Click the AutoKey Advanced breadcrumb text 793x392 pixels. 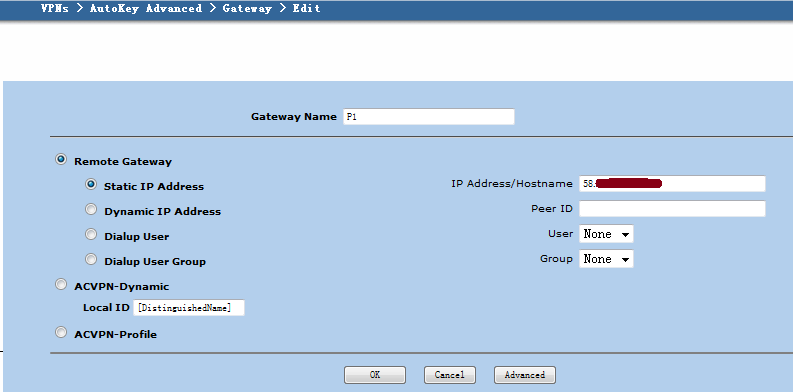pos(146,9)
